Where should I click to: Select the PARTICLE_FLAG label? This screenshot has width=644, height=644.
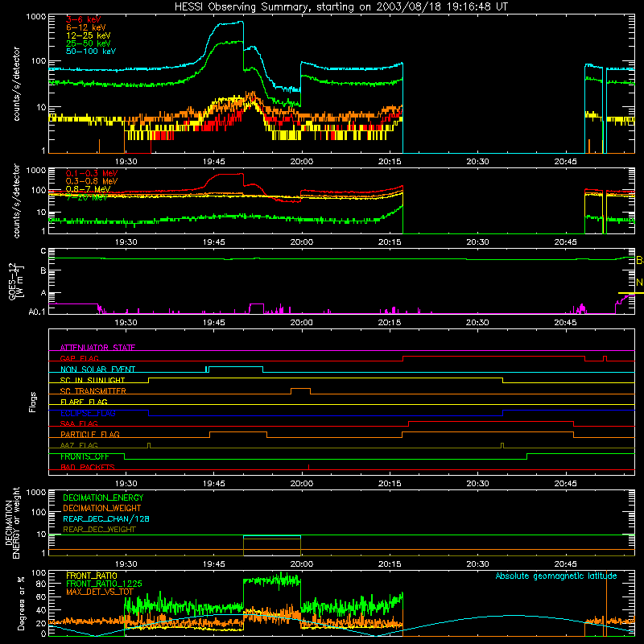point(90,434)
